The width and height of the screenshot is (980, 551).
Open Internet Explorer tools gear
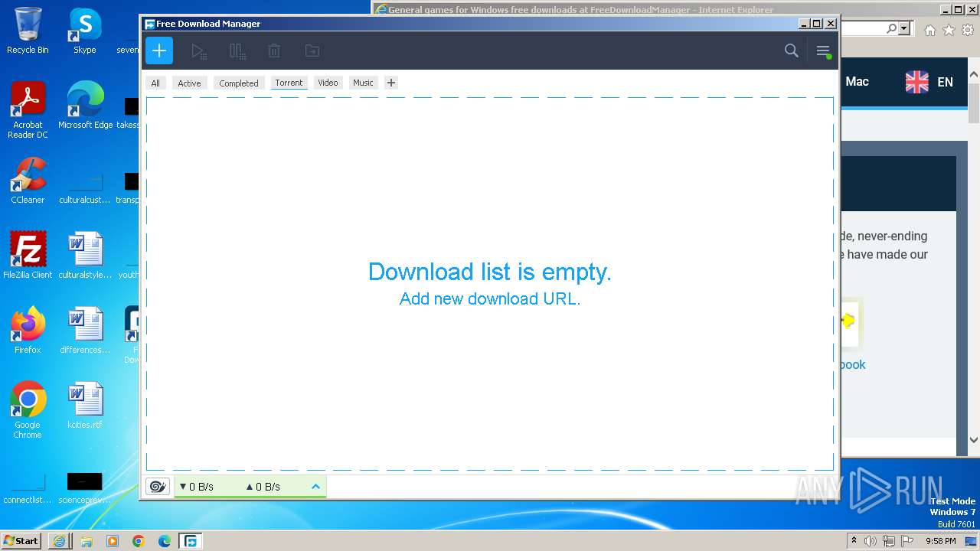click(x=968, y=30)
